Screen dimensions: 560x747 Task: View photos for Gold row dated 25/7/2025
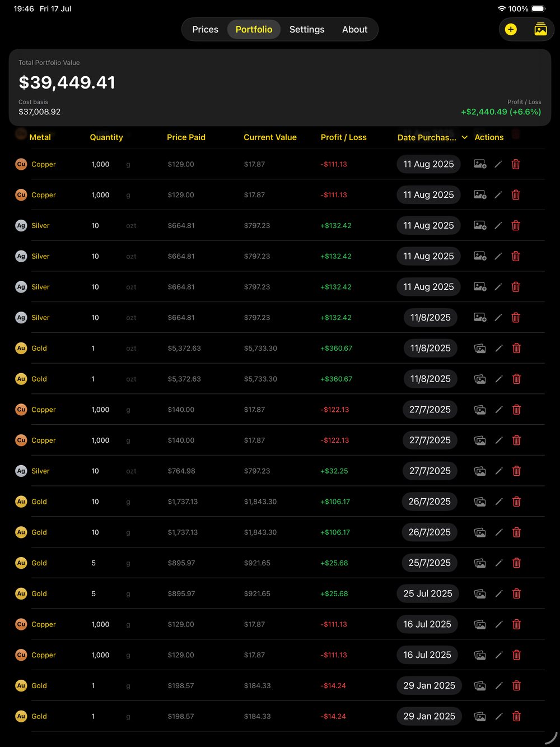pos(480,563)
